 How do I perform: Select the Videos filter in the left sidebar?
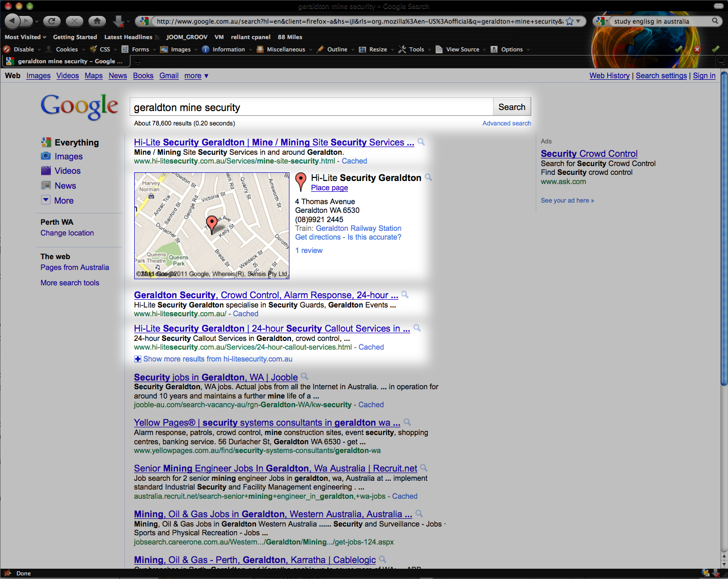[67, 170]
